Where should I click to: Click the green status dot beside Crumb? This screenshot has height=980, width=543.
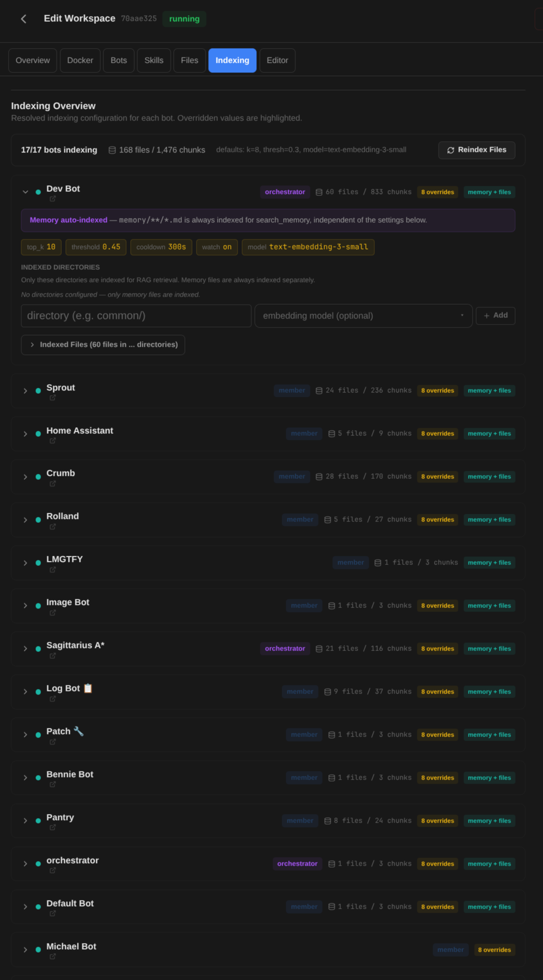coord(38,476)
